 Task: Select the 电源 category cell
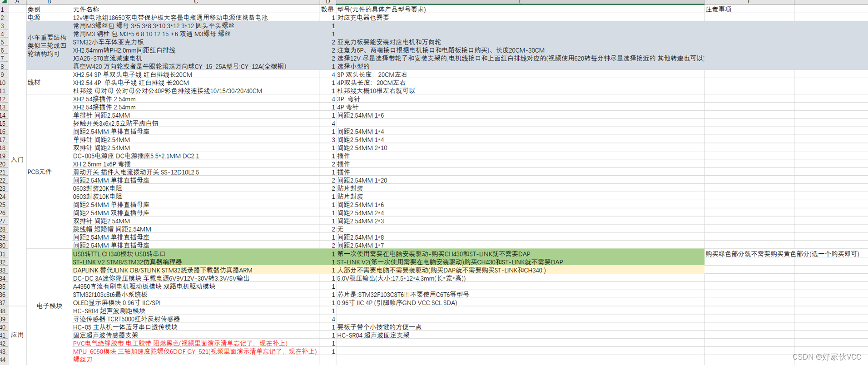pyautogui.click(x=49, y=17)
